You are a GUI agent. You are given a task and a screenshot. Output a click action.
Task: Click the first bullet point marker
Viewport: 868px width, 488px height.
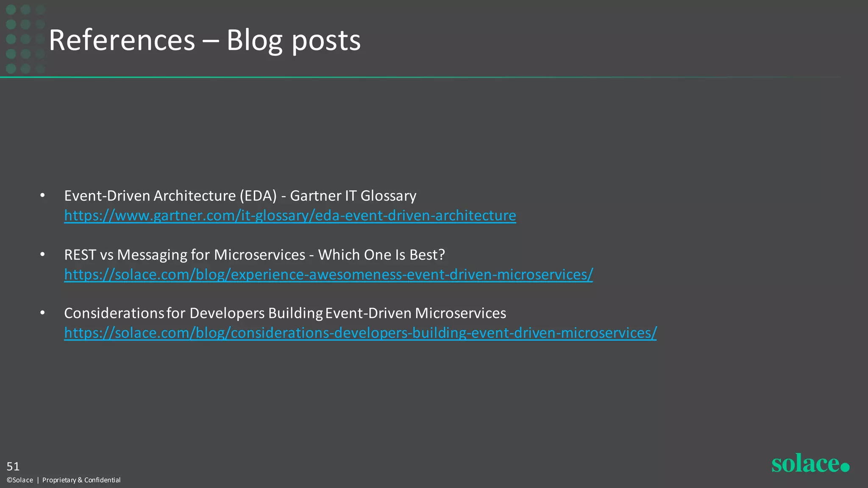(42, 196)
